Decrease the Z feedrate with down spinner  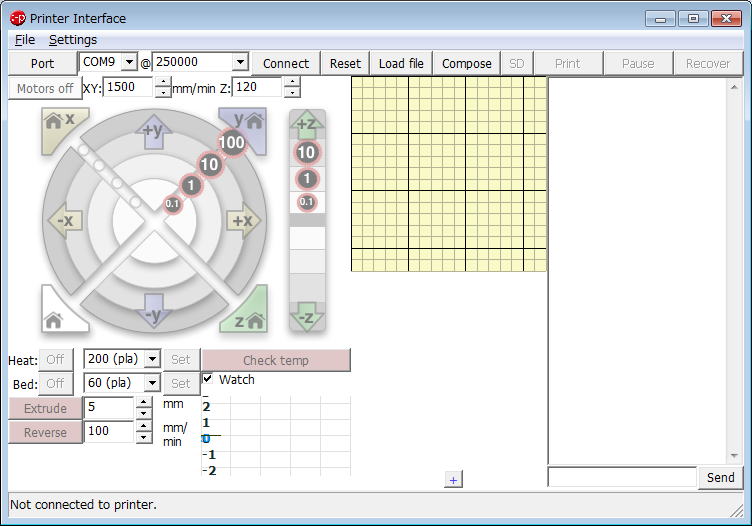pyautogui.click(x=292, y=92)
